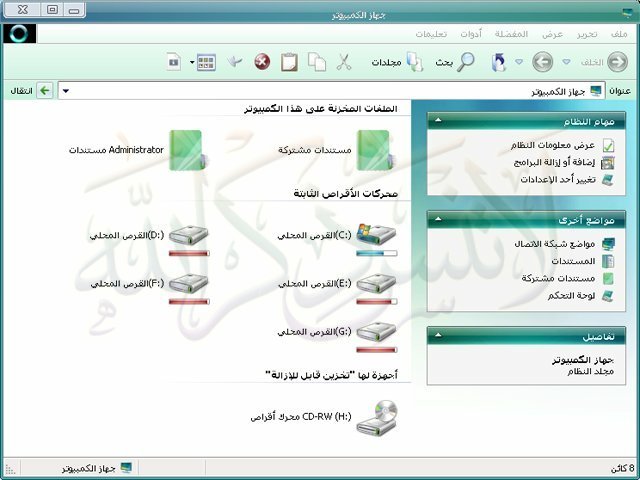This screenshot has height=480, width=640.
Task: Open the Tools (أدوات) menu
Action: (471, 34)
